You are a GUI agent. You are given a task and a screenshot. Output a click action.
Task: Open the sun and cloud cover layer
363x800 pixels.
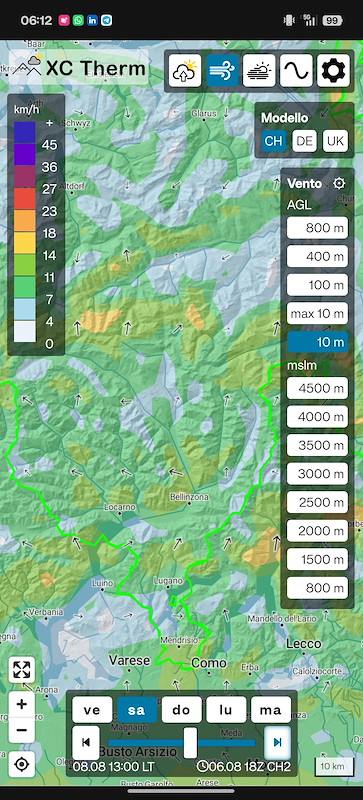(x=259, y=71)
